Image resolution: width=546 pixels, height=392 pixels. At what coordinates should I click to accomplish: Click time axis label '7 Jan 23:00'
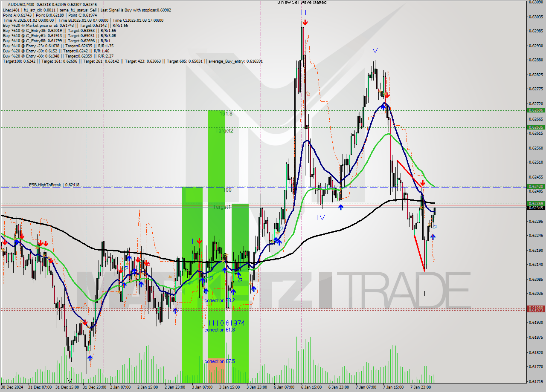click(421, 387)
